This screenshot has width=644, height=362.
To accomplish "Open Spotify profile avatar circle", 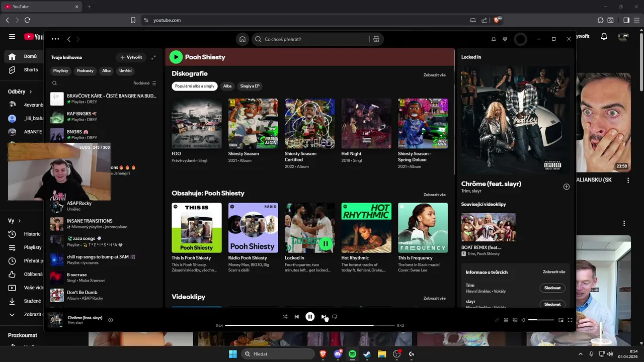I will tap(520, 39).
